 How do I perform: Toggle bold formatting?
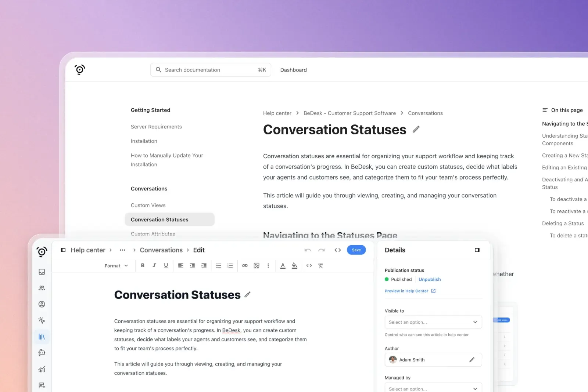[x=143, y=266]
